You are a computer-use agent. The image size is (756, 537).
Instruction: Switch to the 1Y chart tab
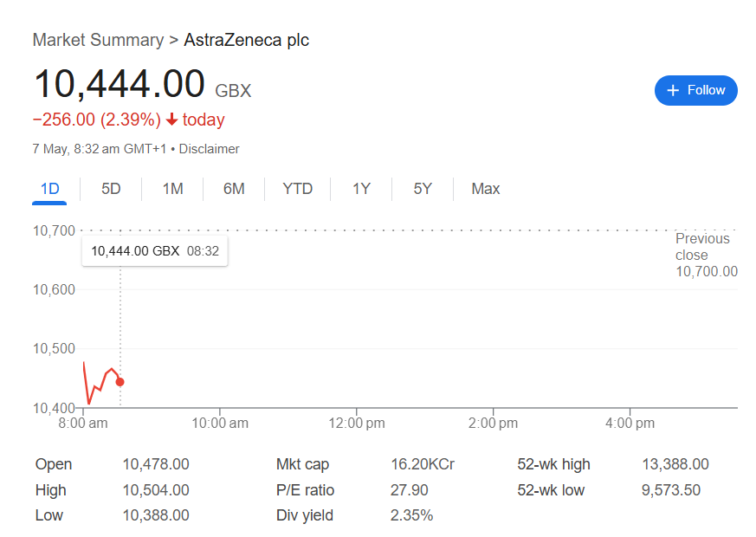click(361, 189)
